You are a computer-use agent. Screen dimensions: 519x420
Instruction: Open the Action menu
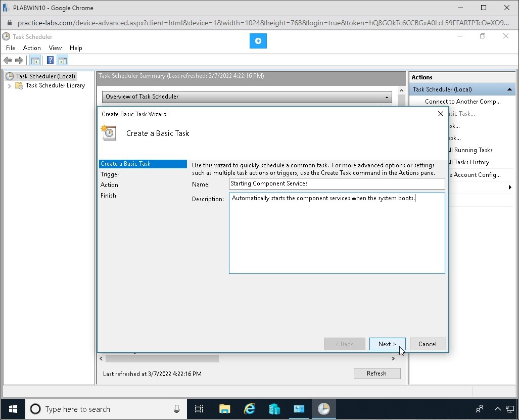pos(32,48)
